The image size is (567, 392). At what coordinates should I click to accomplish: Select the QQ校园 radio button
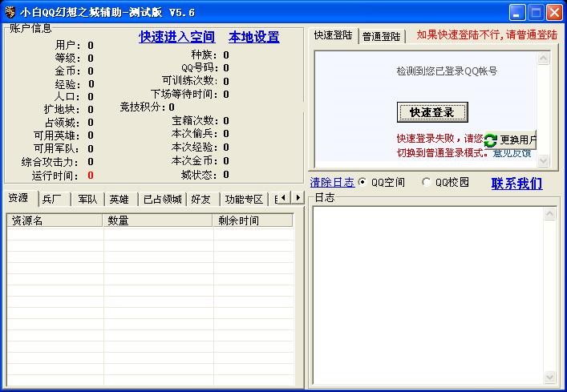click(427, 182)
